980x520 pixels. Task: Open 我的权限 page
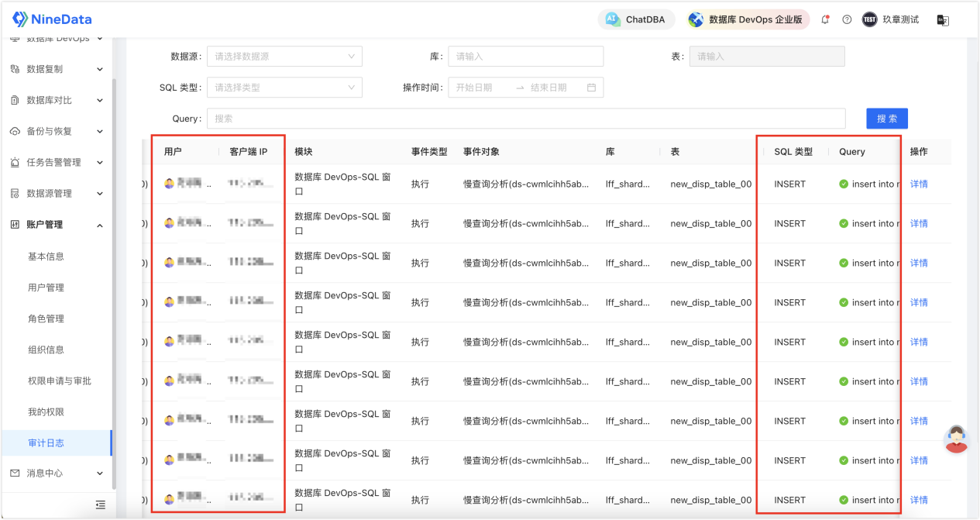tap(46, 412)
